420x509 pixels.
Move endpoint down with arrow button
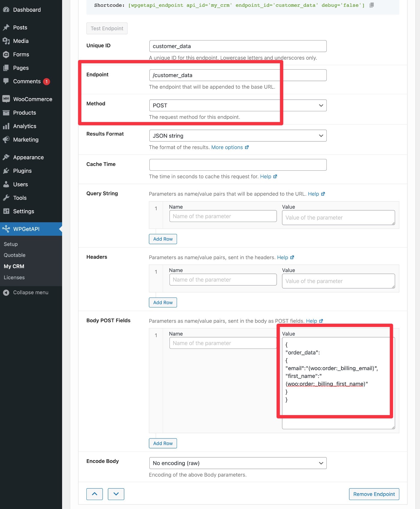(x=116, y=494)
